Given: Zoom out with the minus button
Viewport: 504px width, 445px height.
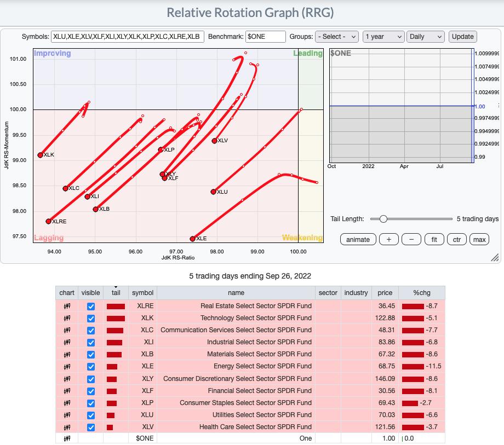Looking at the screenshot, I should coord(411,240).
